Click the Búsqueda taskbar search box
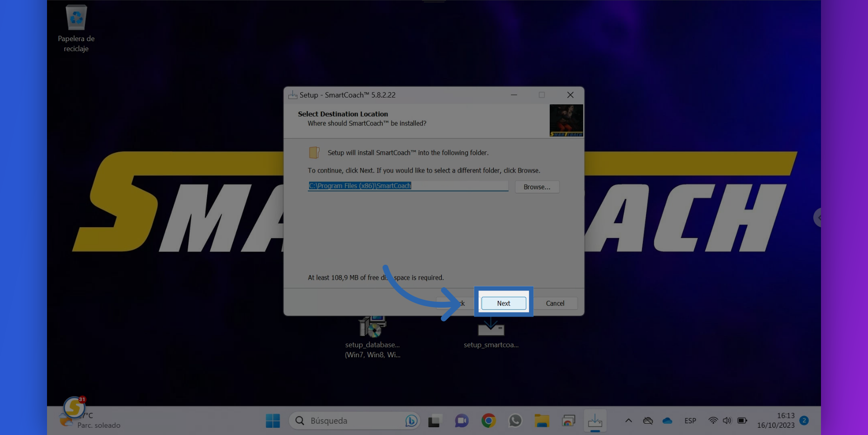Screen dimensions: 868x435 pyautogui.click(x=354, y=421)
